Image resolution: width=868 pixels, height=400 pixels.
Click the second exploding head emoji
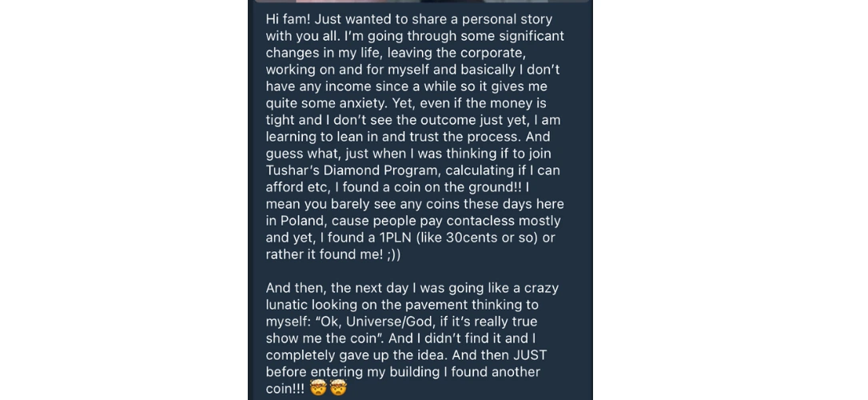click(x=339, y=390)
